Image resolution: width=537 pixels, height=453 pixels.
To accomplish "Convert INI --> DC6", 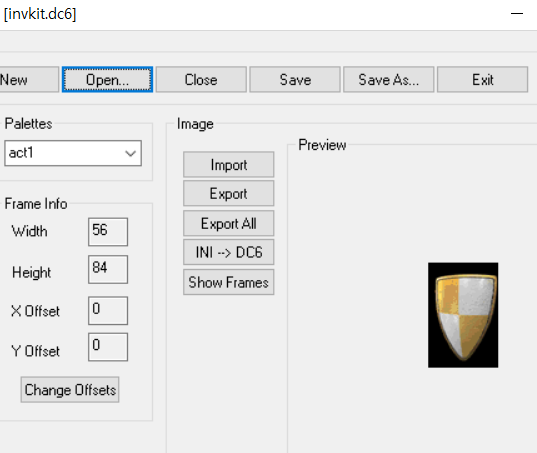I will pyautogui.click(x=228, y=252).
